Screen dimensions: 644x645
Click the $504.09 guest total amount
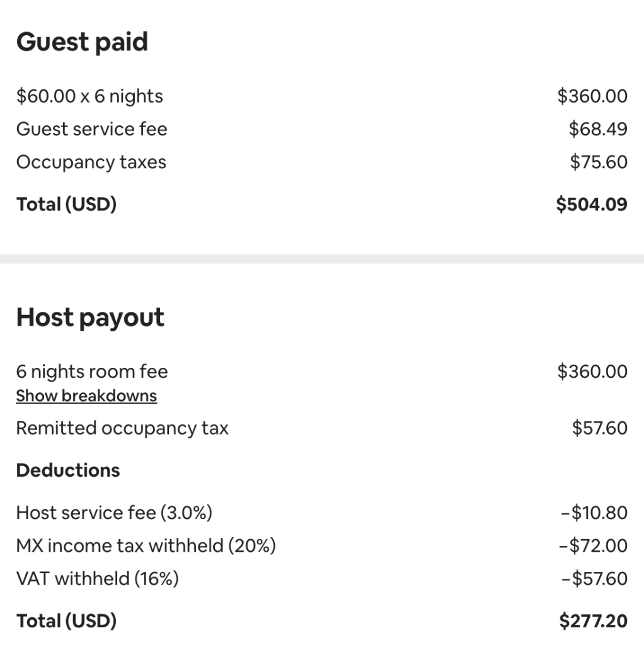[x=592, y=205]
